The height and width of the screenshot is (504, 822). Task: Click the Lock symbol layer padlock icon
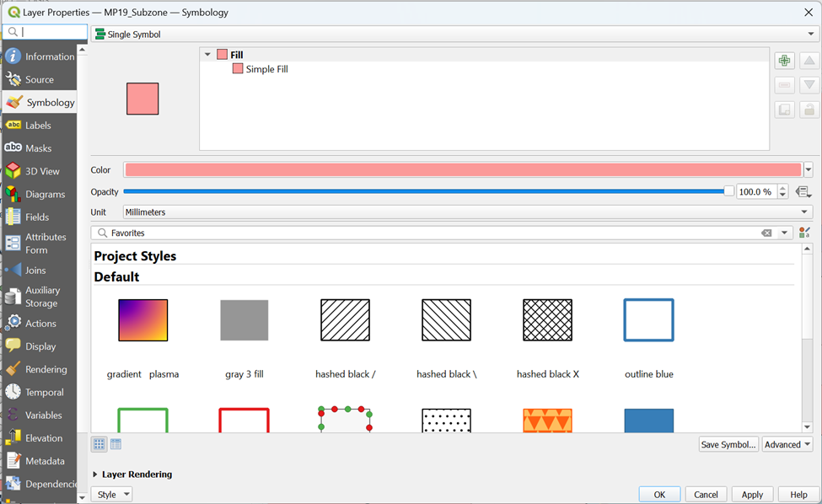click(x=809, y=110)
